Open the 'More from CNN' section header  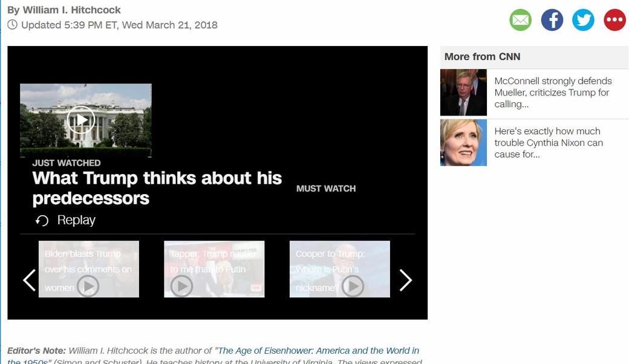[482, 56]
